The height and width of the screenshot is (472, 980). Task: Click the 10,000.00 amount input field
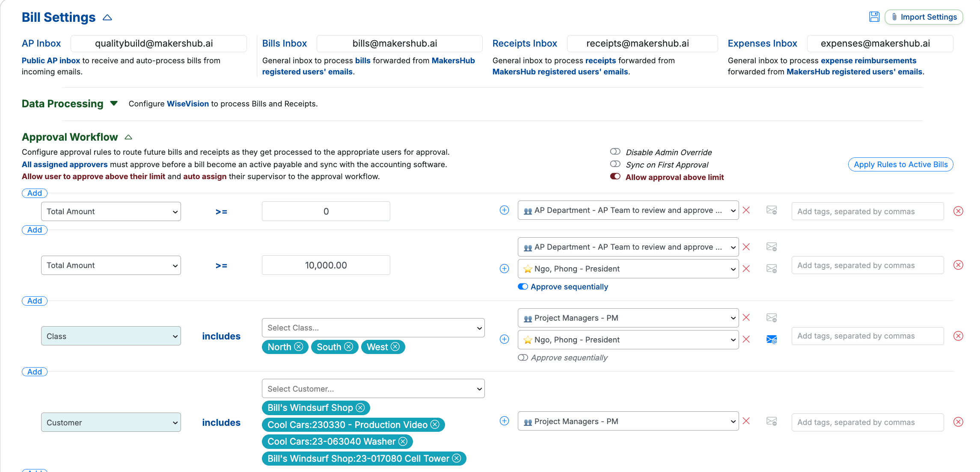point(326,265)
